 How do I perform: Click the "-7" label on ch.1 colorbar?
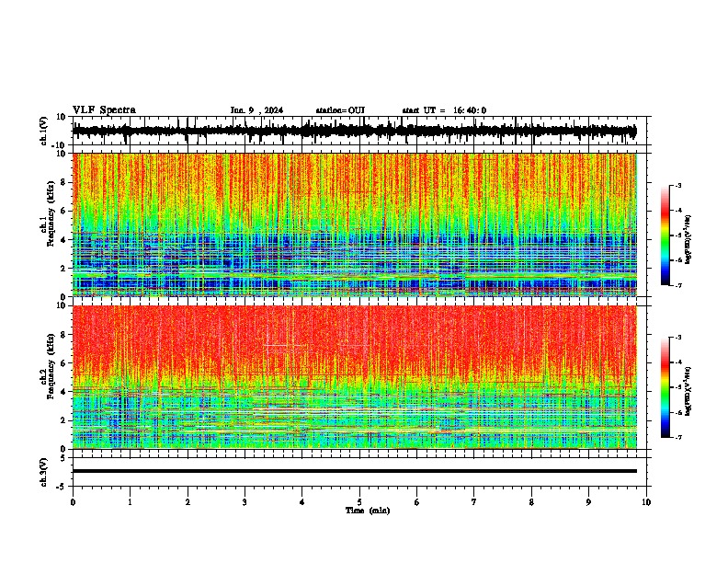tap(677, 285)
